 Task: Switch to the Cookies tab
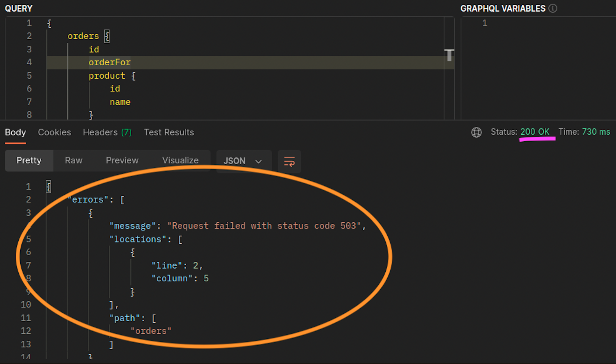(x=55, y=132)
